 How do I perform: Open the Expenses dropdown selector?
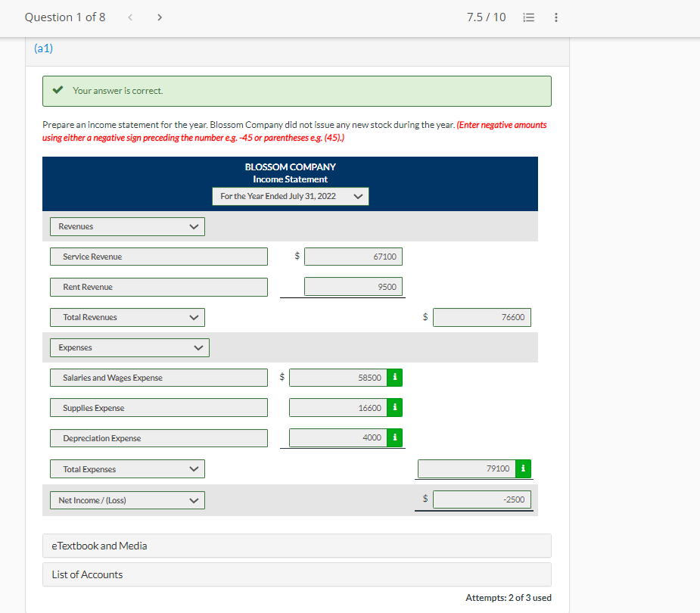pyautogui.click(x=129, y=347)
